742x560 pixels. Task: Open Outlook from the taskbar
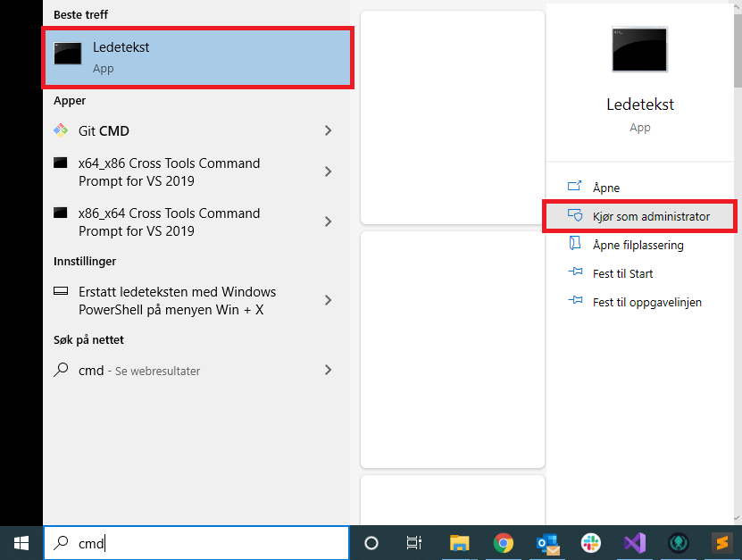click(x=547, y=543)
